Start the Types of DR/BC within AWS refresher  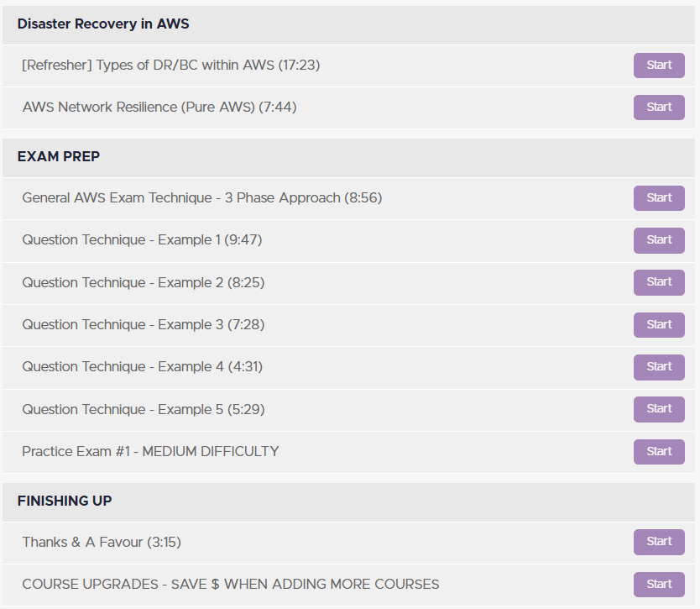click(659, 66)
